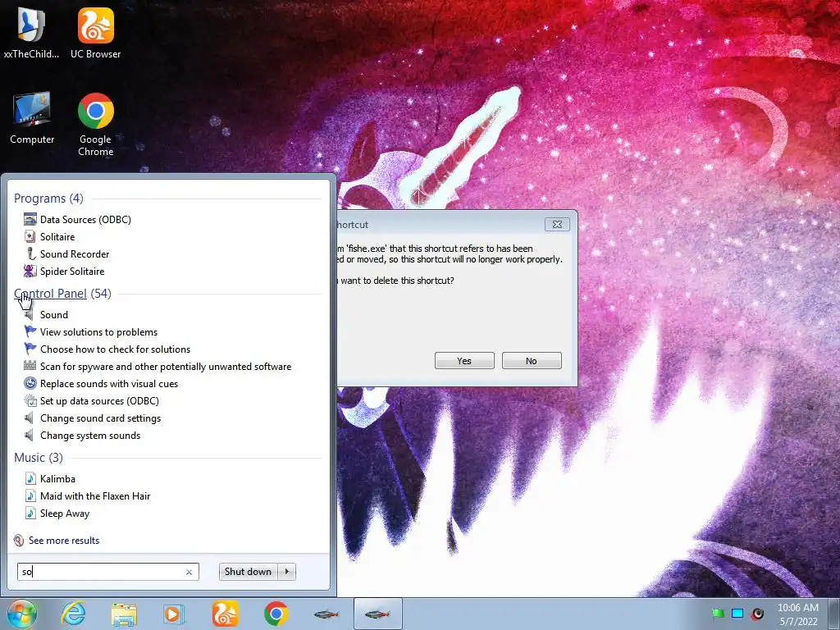
Task: Click the icon beside Set up data sources (ODBC)
Action: point(30,400)
